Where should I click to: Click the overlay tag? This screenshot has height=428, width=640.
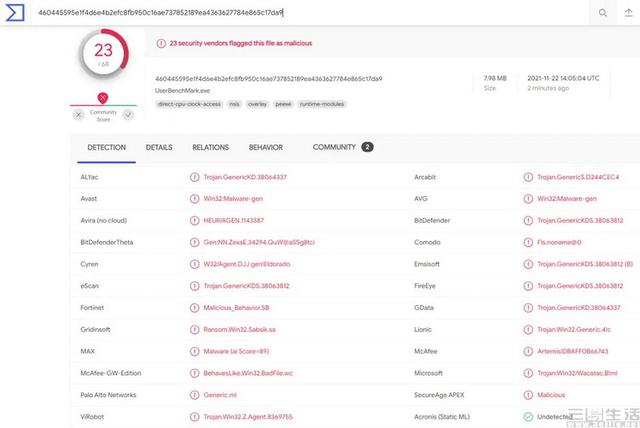[x=257, y=104]
